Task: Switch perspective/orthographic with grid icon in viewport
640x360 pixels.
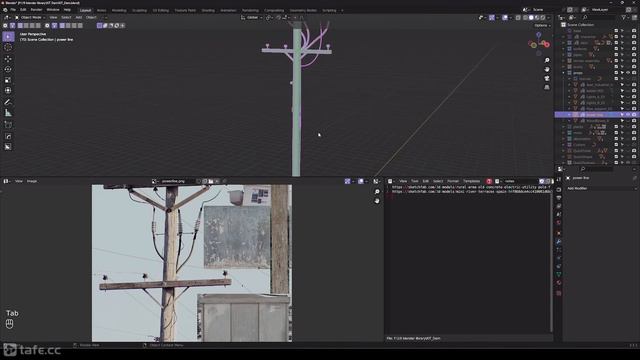Action: pyautogui.click(x=547, y=87)
